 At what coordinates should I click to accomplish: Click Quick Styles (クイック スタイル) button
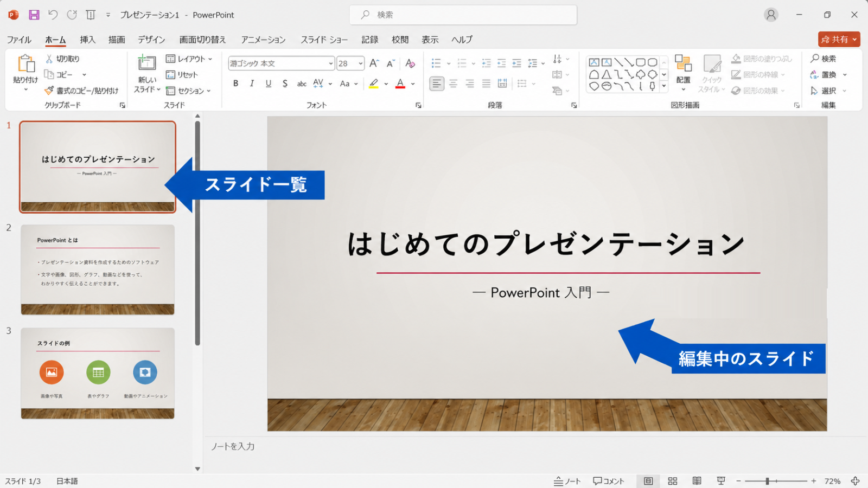(712, 74)
